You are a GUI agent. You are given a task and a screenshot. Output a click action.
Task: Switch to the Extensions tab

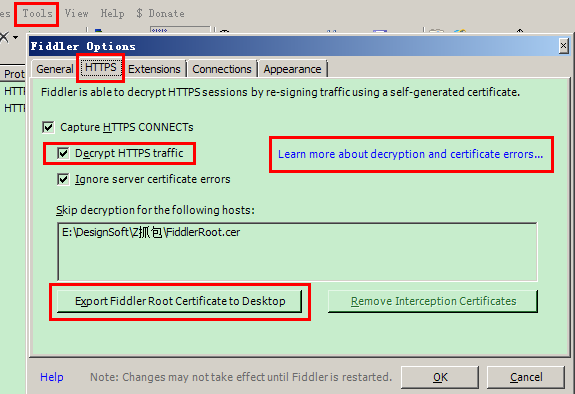point(154,69)
